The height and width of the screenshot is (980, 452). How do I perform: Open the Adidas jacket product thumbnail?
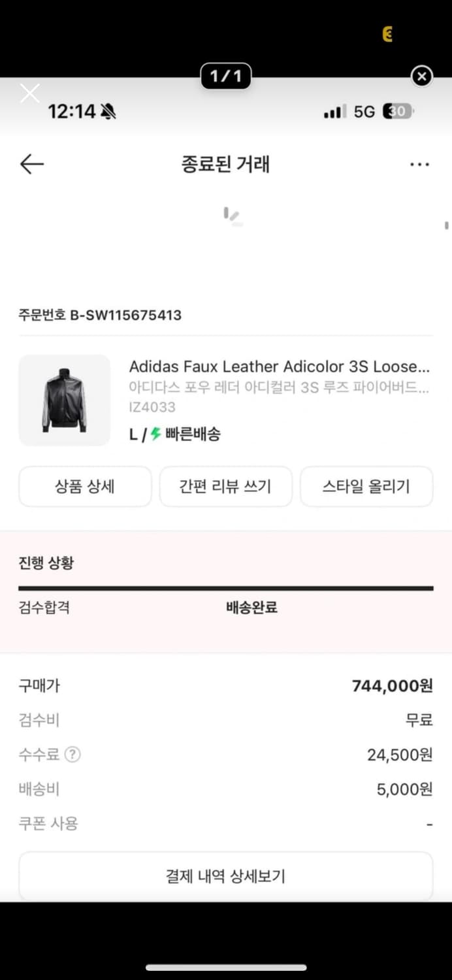point(65,400)
